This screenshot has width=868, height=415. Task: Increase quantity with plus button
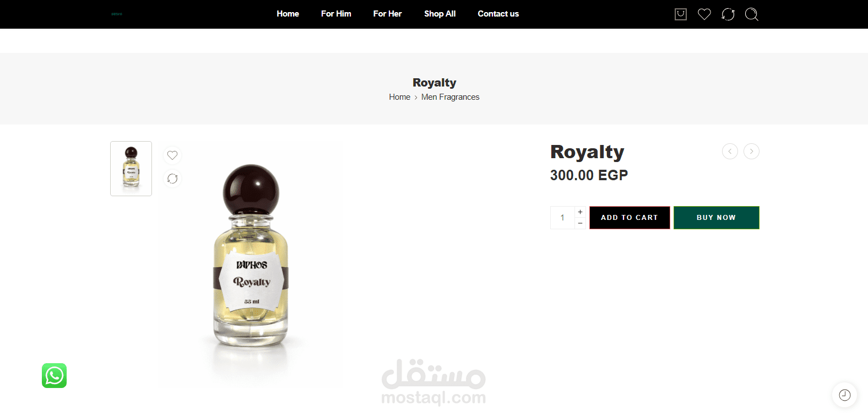click(x=580, y=212)
